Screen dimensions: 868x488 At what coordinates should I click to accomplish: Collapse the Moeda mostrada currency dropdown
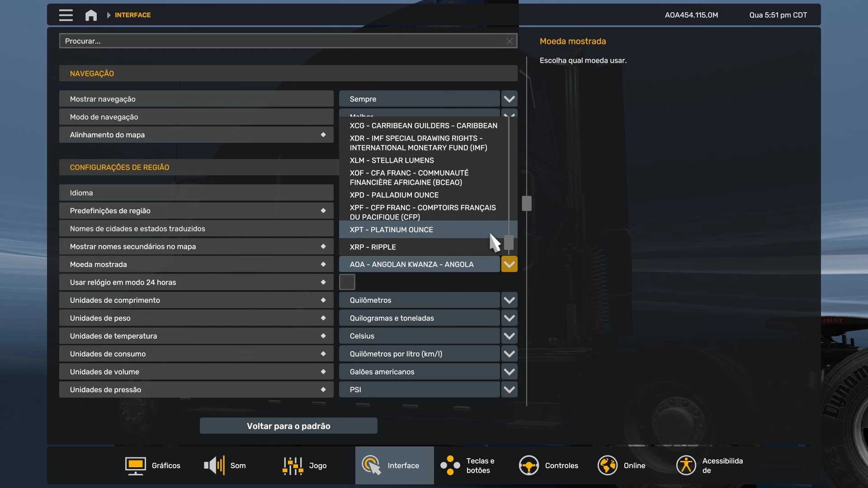point(509,264)
